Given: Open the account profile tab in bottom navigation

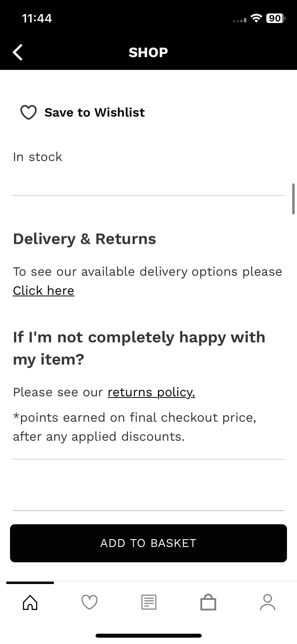Looking at the screenshot, I should pos(267,602).
